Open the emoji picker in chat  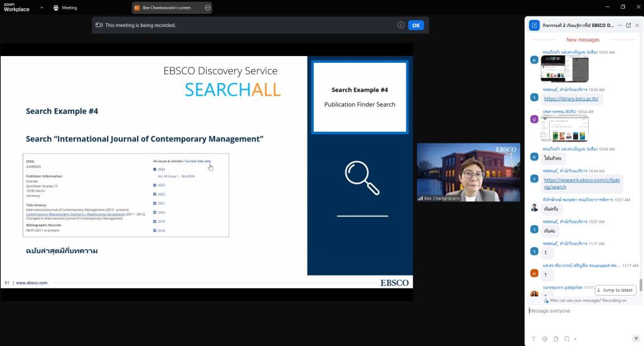[x=545, y=339]
